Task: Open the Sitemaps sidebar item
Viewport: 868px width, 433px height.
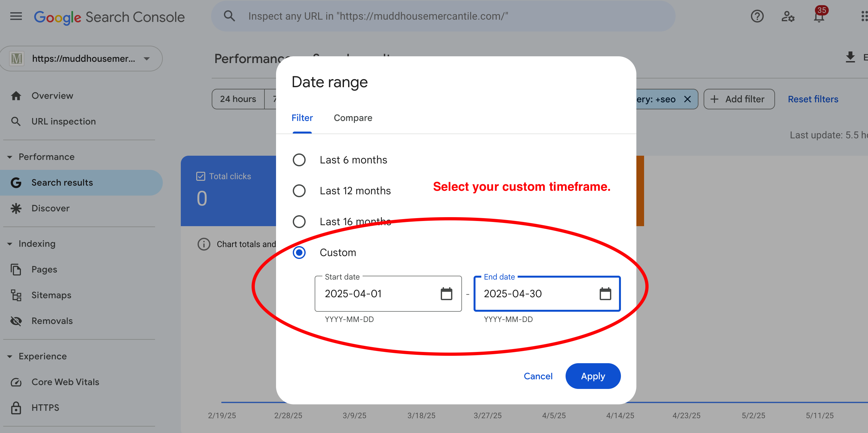Action: click(x=51, y=295)
